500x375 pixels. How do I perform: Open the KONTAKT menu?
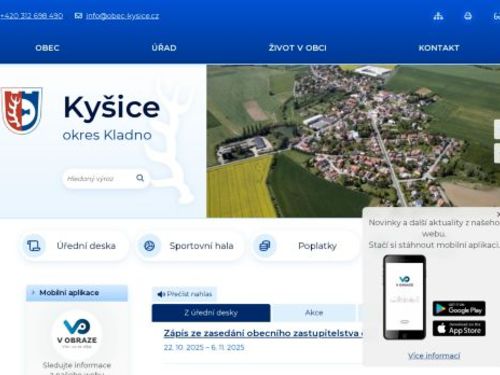(x=439, y=48)
